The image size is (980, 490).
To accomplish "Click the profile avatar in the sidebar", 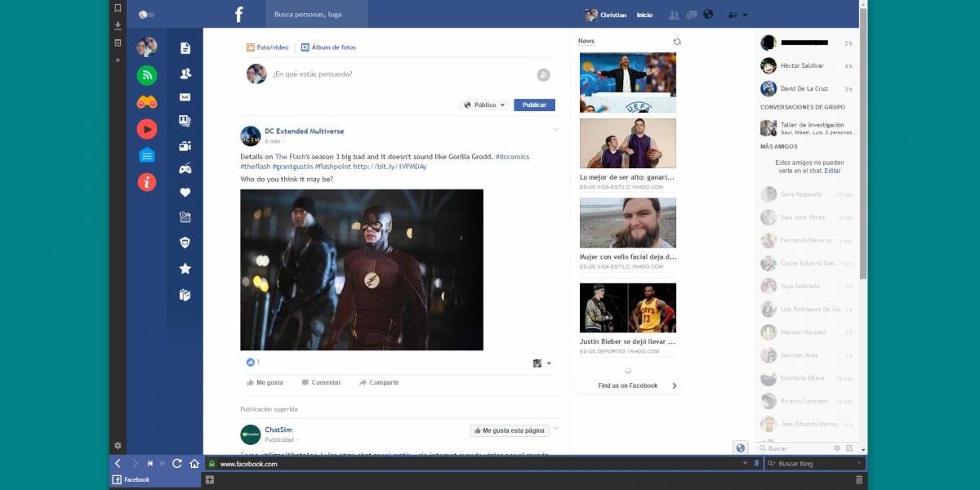I will [147, 47].
